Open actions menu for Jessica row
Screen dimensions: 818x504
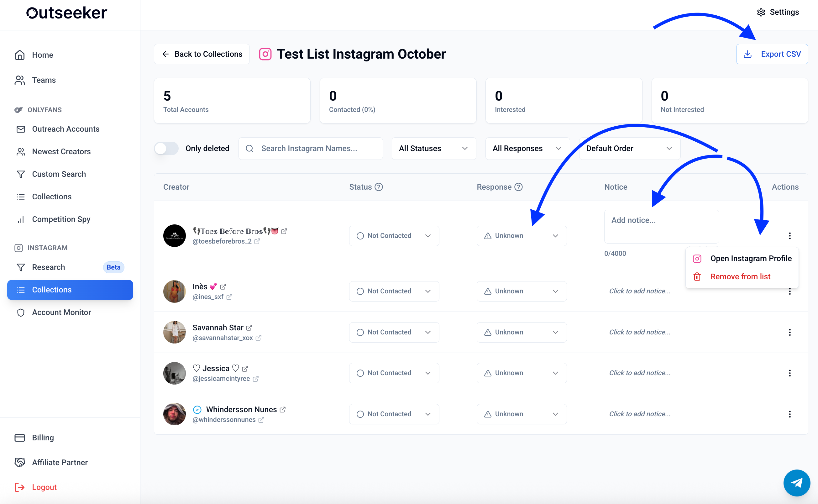click(x=790, y=373)
